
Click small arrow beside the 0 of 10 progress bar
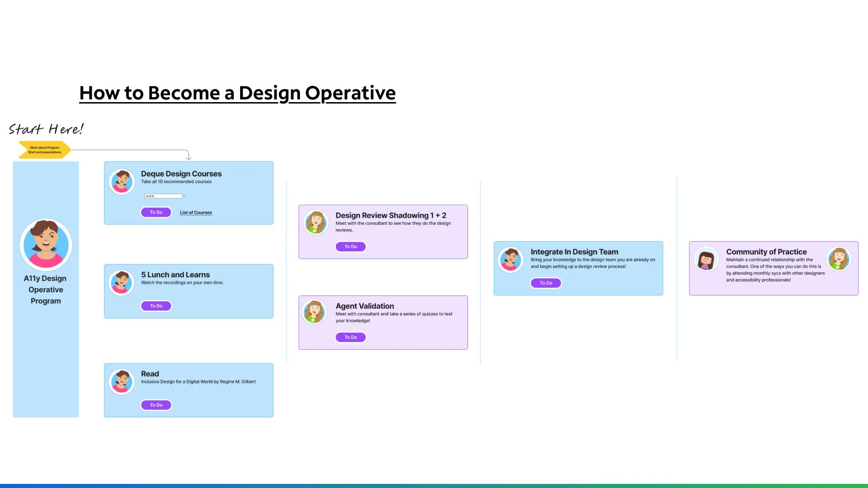(184, 196)
